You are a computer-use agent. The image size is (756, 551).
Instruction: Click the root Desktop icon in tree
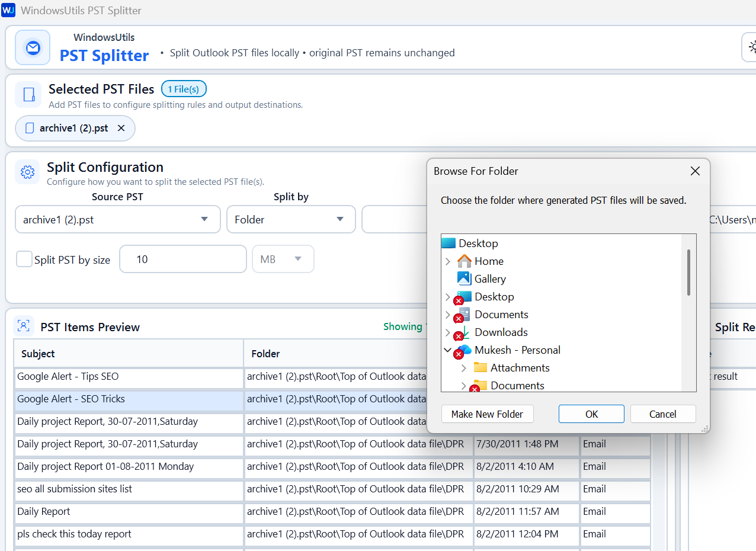click(x=449, y=243)
